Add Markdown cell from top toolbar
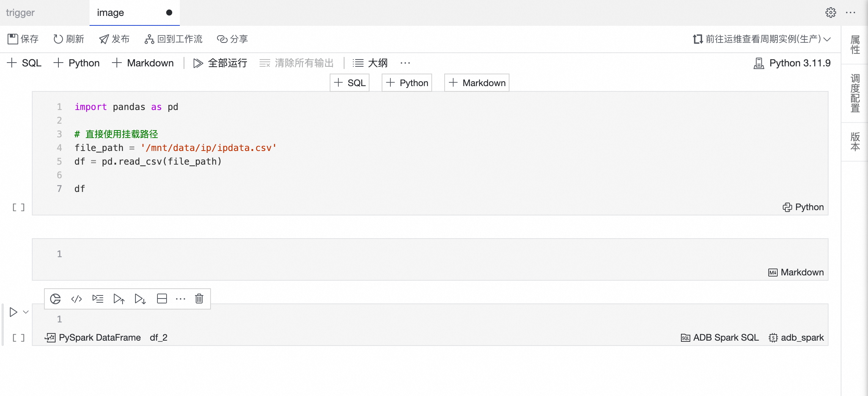Screen dimensions: 868x396 coord(143,63)
